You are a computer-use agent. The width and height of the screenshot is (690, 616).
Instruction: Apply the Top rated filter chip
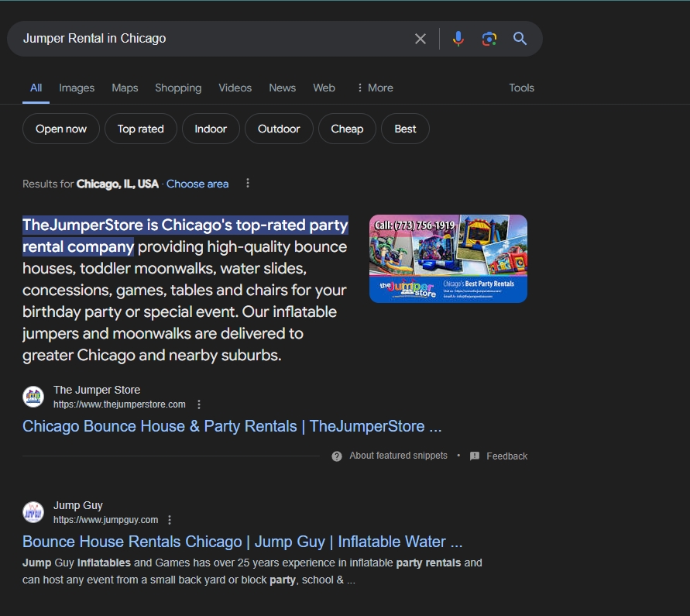(x=140, y=129)
